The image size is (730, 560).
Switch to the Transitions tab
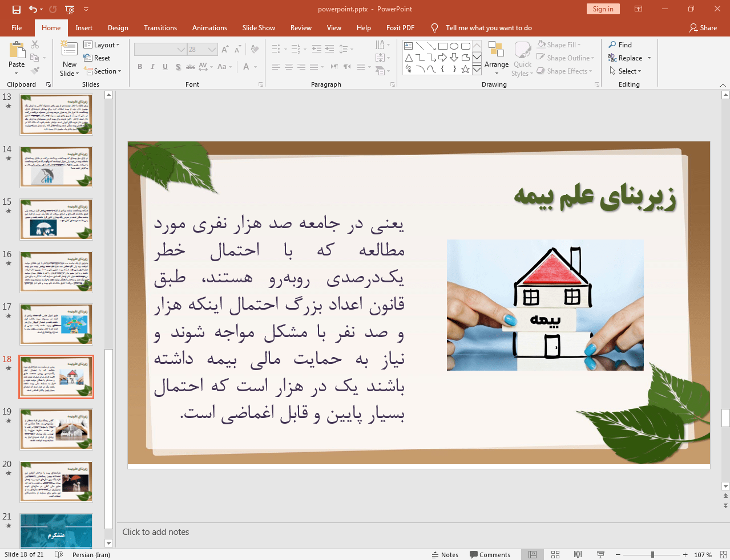click(160, 27)
